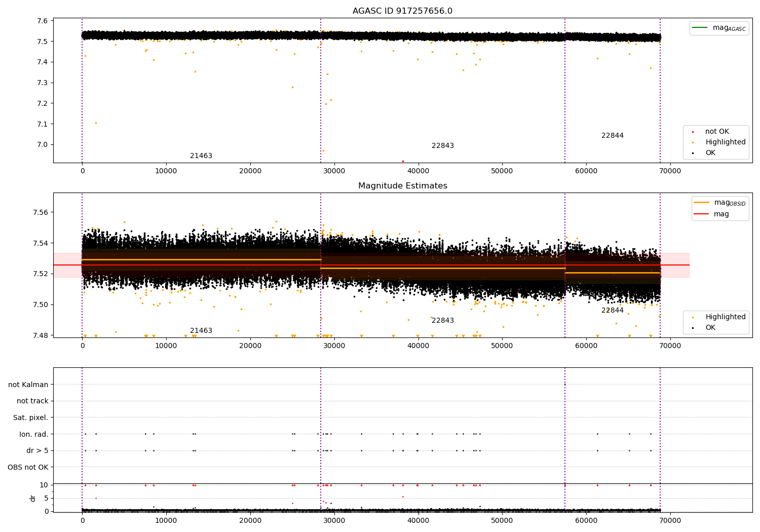Click the 7.0 y-axis tick in top plot
760x532 pixels.
[x=43, y=145]
